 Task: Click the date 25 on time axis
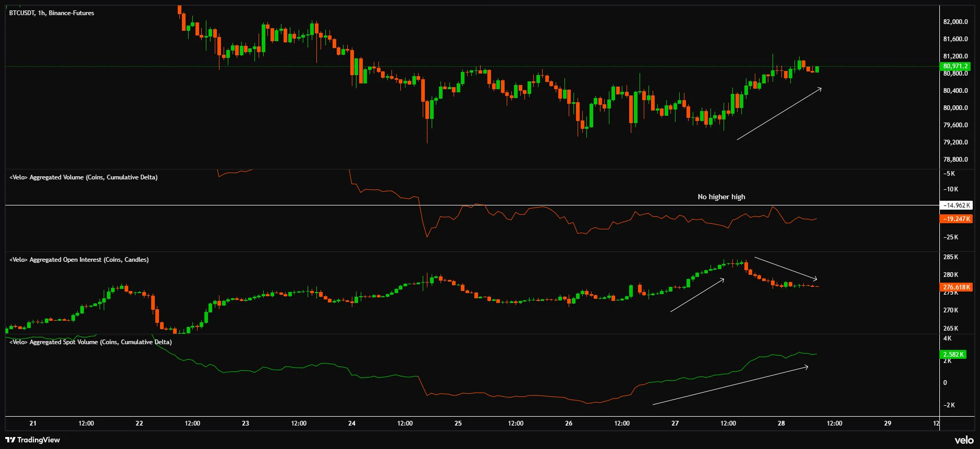[458, 423]
